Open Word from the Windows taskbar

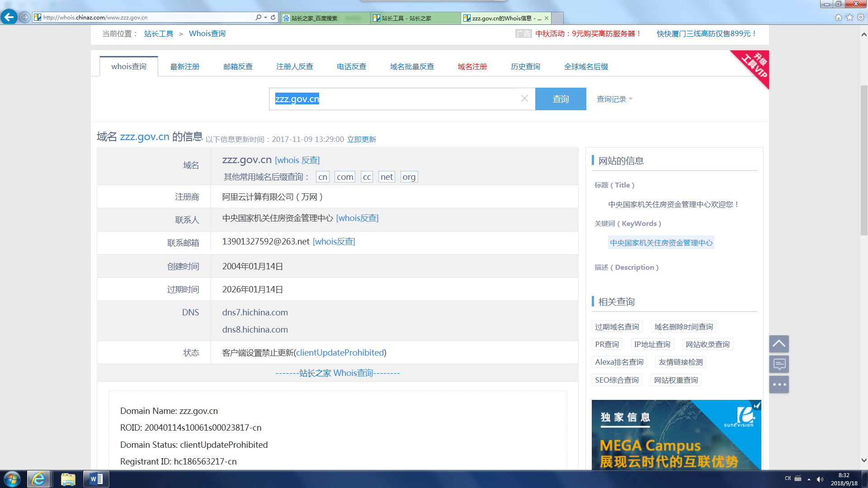96,479
